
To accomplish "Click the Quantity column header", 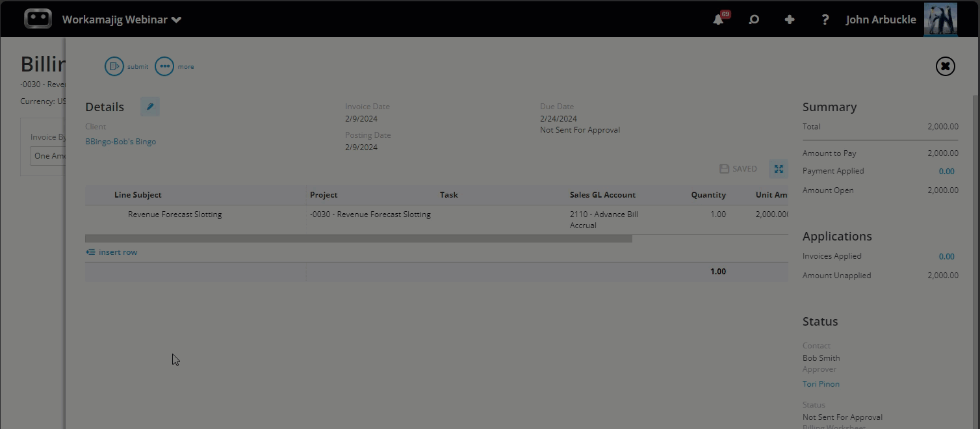I will pyautogui.click(x=708, y=194).
